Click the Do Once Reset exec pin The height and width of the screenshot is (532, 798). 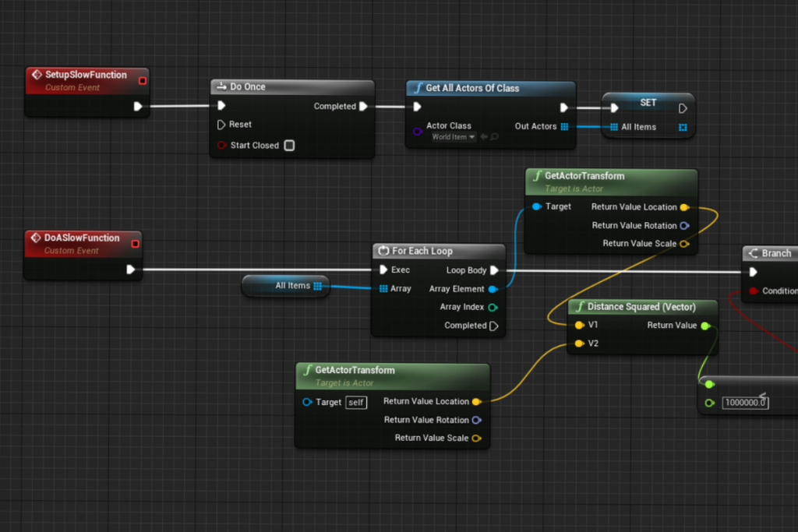pyautogui.click(x=221, y=125)
